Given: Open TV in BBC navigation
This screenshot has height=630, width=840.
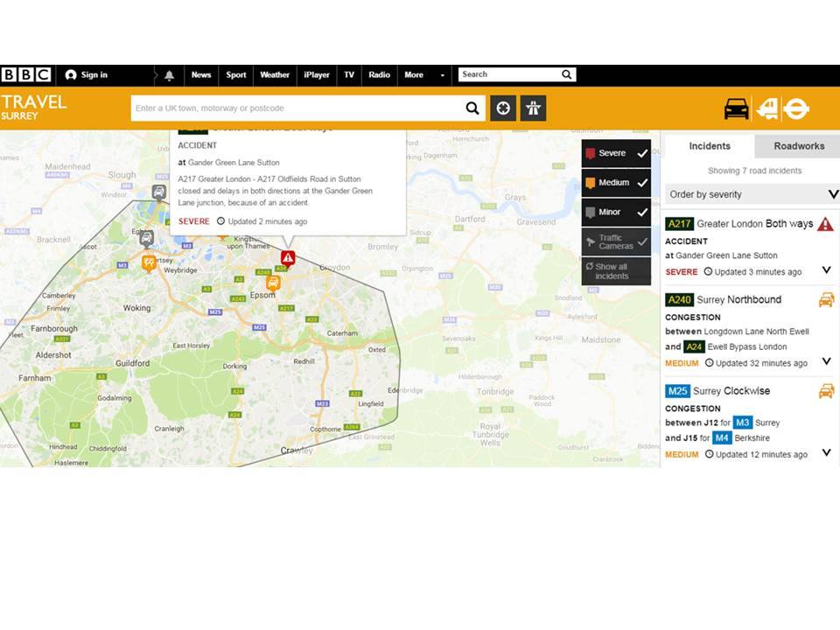Looking at the screenshot, I should point(349,75).
